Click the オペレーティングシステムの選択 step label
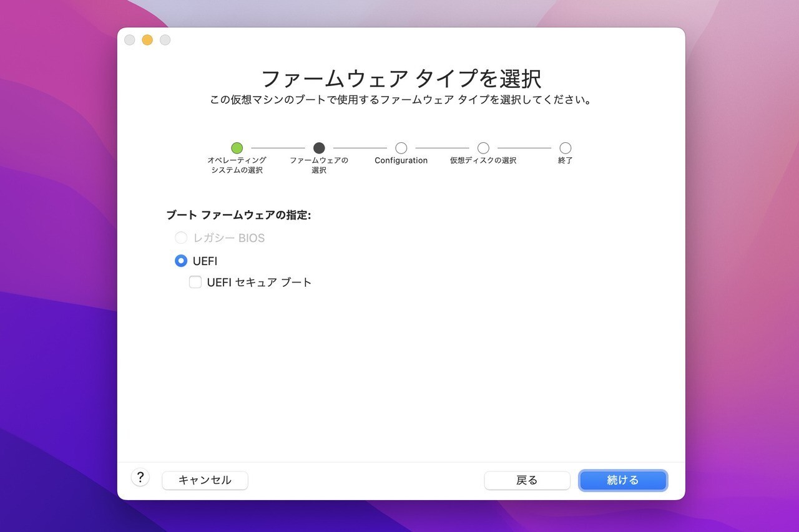The height and width of the screenshot is (532, 799). click(237, 165)
